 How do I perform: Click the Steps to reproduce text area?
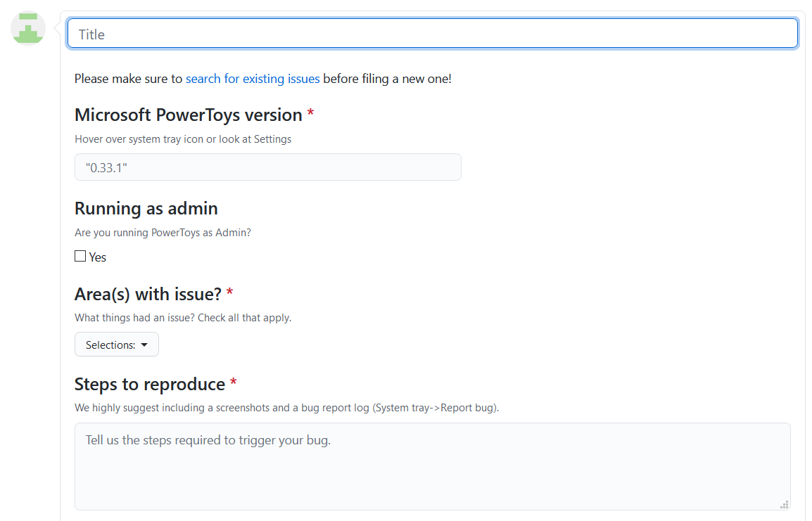[433, 467]
